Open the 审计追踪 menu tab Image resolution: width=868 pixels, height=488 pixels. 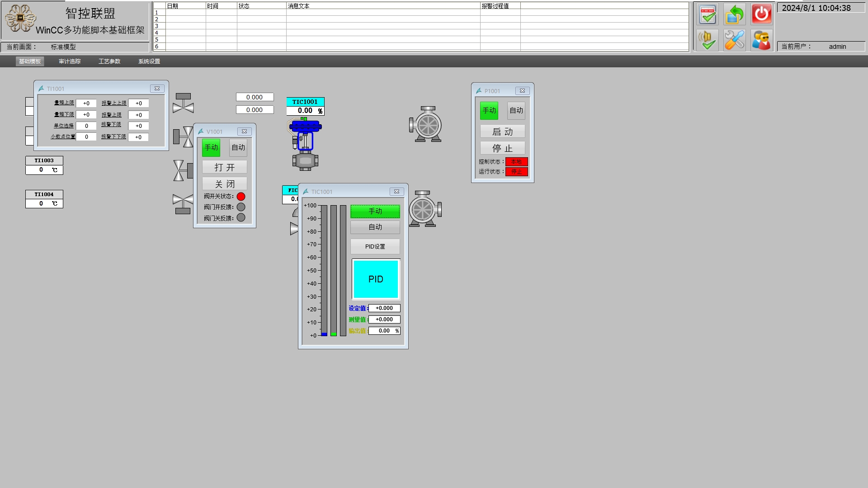[x=70, y=61]
